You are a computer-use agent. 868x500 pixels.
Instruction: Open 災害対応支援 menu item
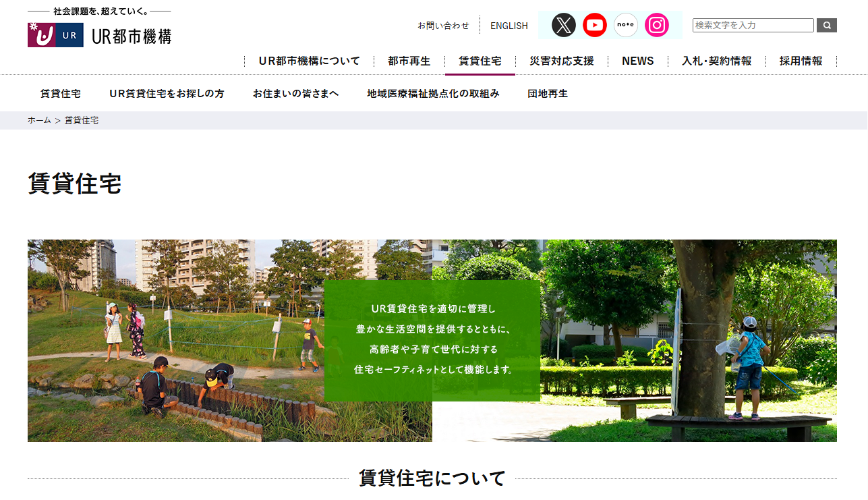561,61
